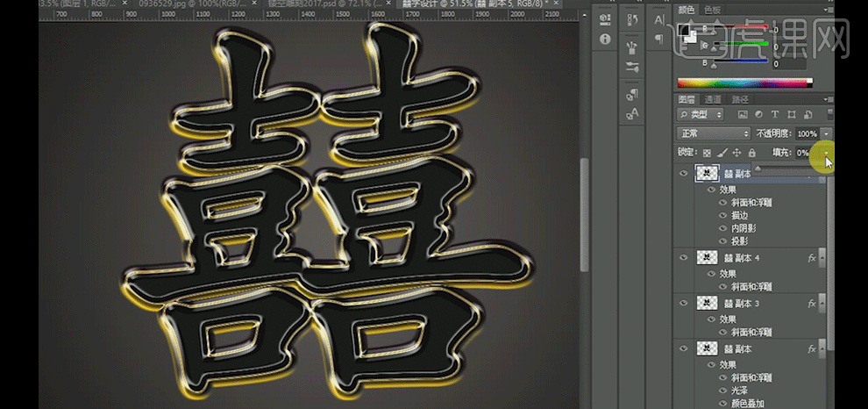Open the Character panel icon
The height and width of the screenshot is (409, 868).
coord(659,20)
